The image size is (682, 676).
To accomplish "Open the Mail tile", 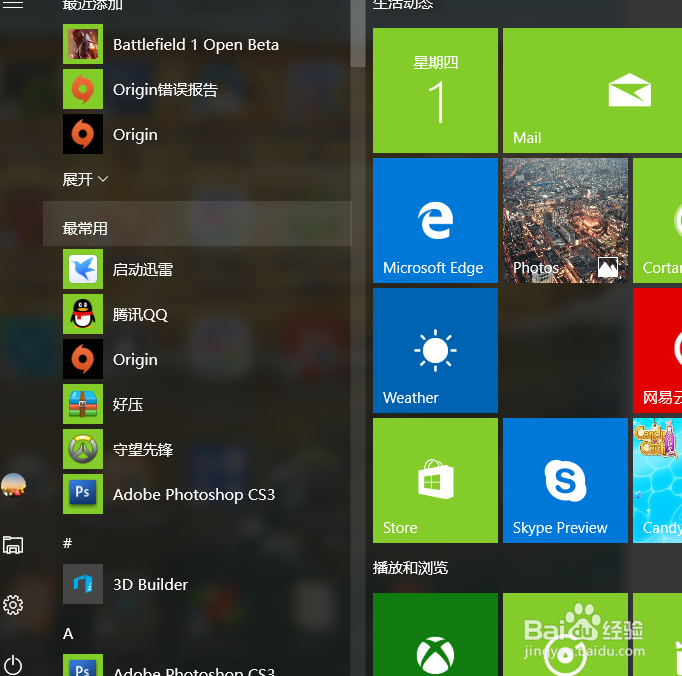I will click(x=592, y=90).
